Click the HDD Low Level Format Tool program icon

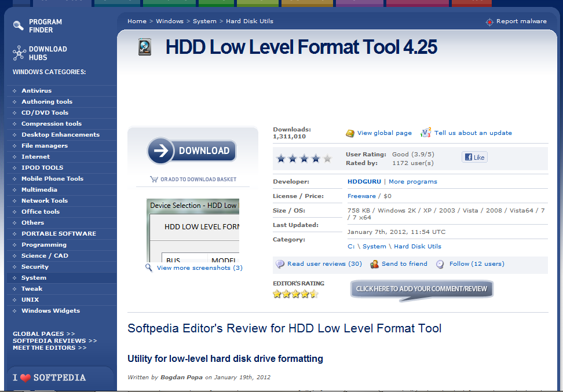pyautogui.click(x=145, y=47)
